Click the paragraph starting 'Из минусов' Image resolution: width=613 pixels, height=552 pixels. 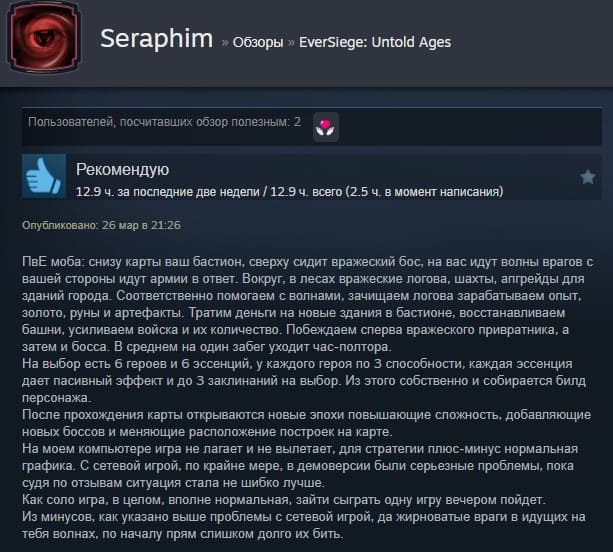click(304, 525)
